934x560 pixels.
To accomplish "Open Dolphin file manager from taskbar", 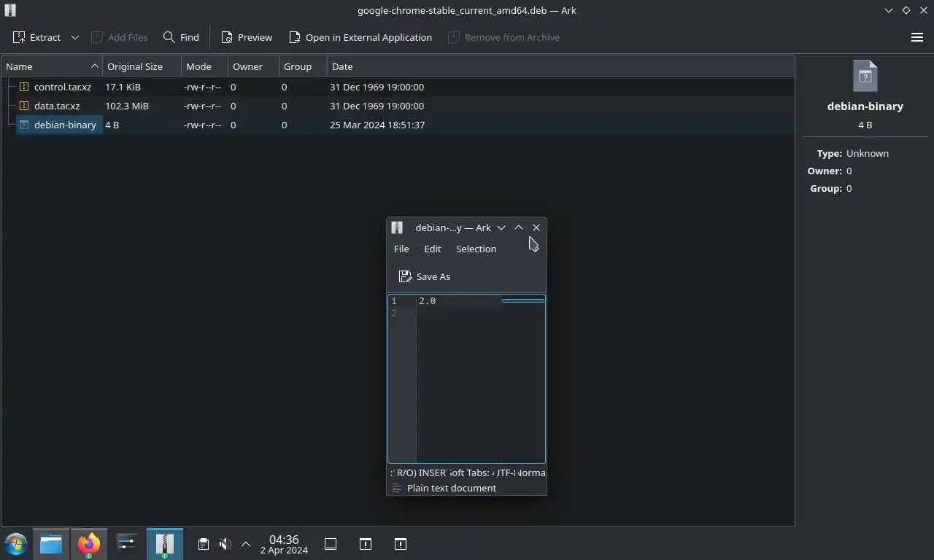I will (x=51, y=544).
